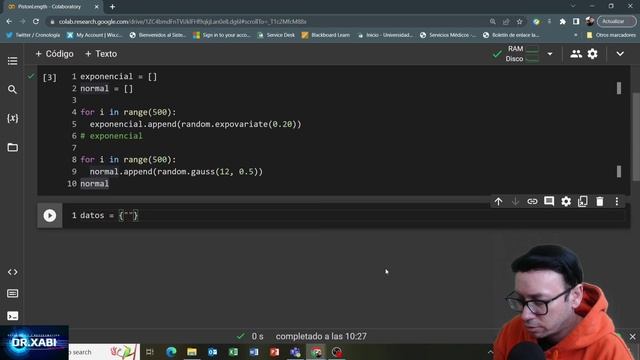Open Colab notebook settings gear
Viewport: 640px width, 360px height.
click(x=593, y=54)
